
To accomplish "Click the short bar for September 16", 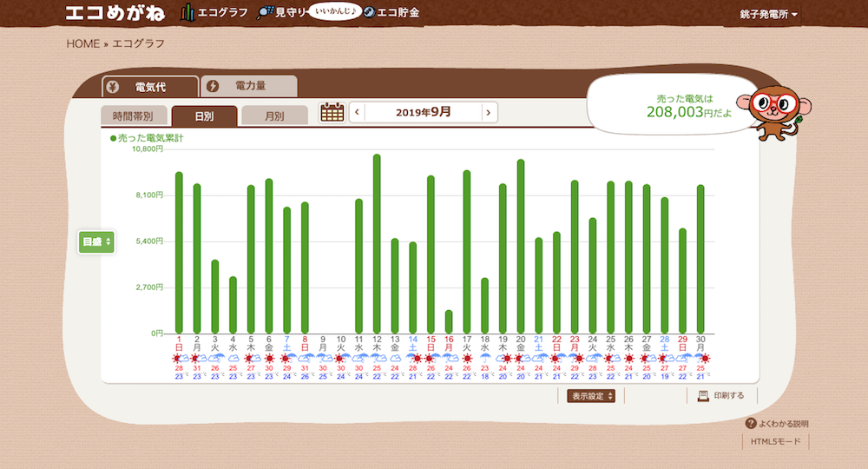I will tap(449, 321).
